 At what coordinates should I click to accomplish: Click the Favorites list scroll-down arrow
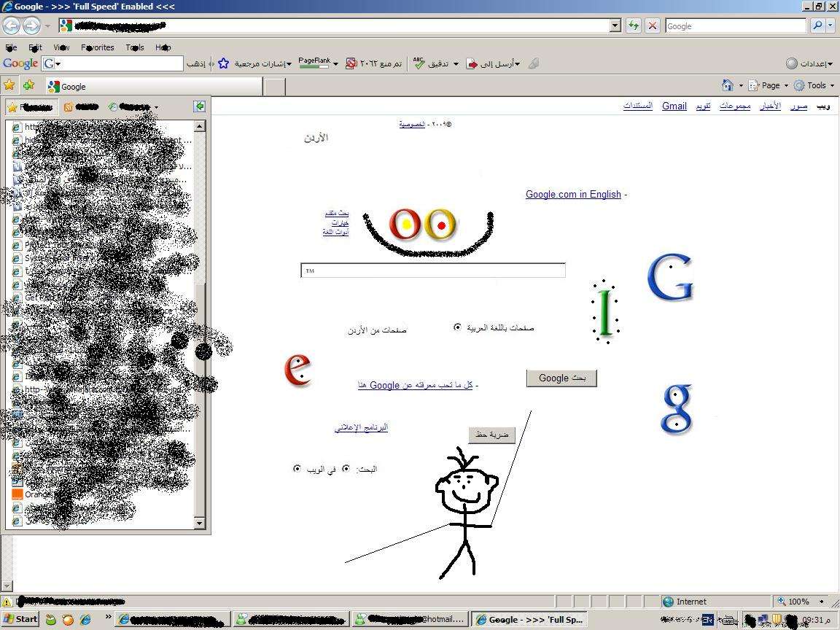click(x=199, y=522)
